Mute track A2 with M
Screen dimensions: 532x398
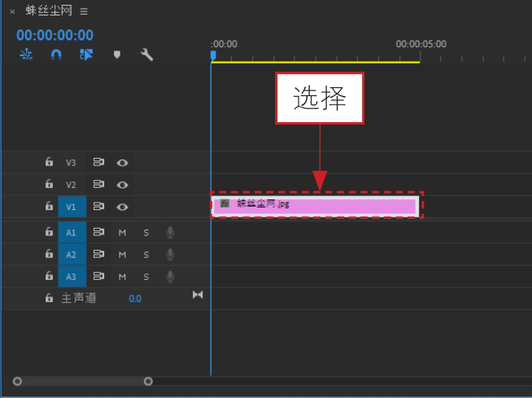coord(122,255)
